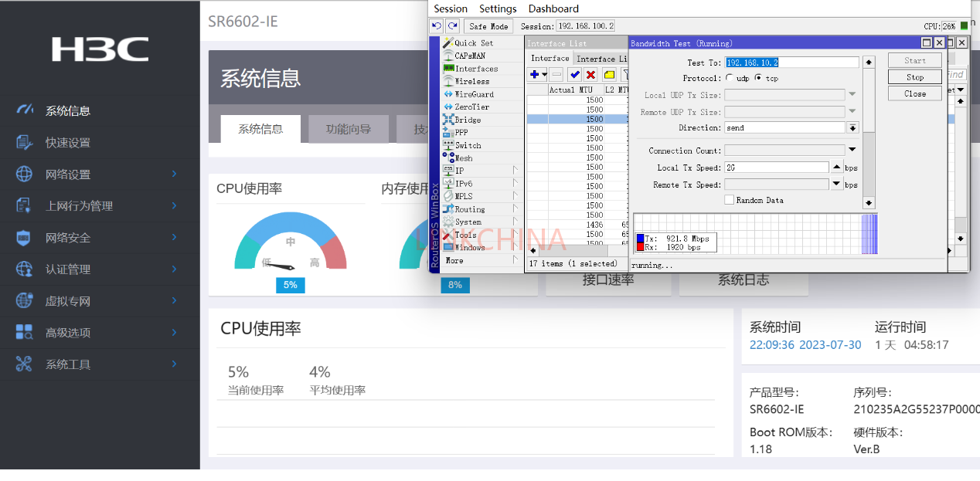This screenshot has height=481, width=980.
Task: Select the udp protocol radio button
Action: click(x=730, y=78)
